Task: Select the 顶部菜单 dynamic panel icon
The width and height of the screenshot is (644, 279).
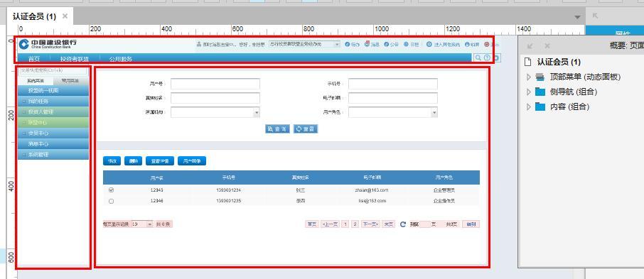Action: click(x=540, y=77)
